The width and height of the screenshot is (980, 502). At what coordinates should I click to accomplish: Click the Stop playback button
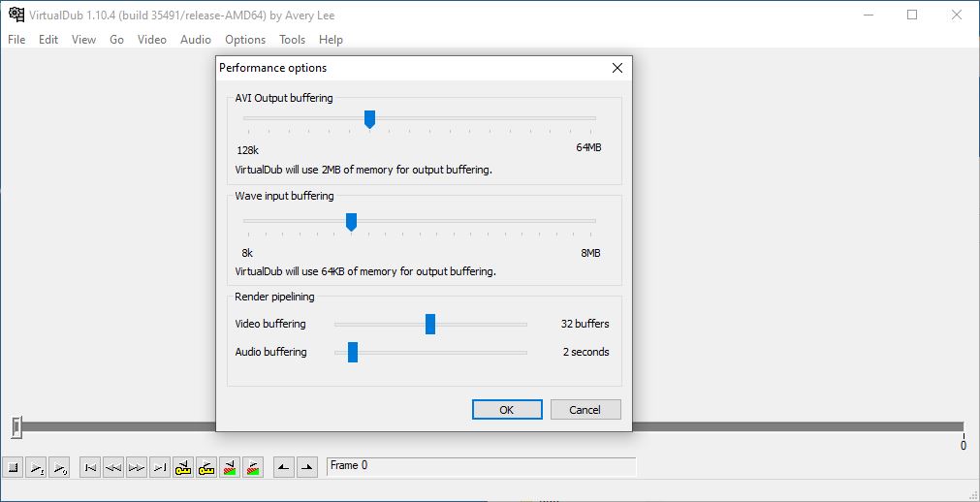coord(13,467)
